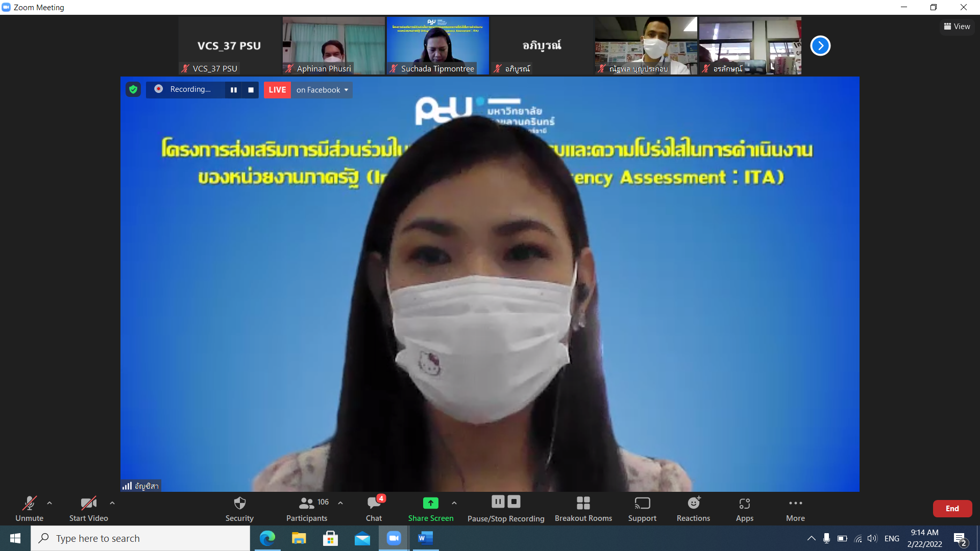Show hidden system tray icons

811,538
